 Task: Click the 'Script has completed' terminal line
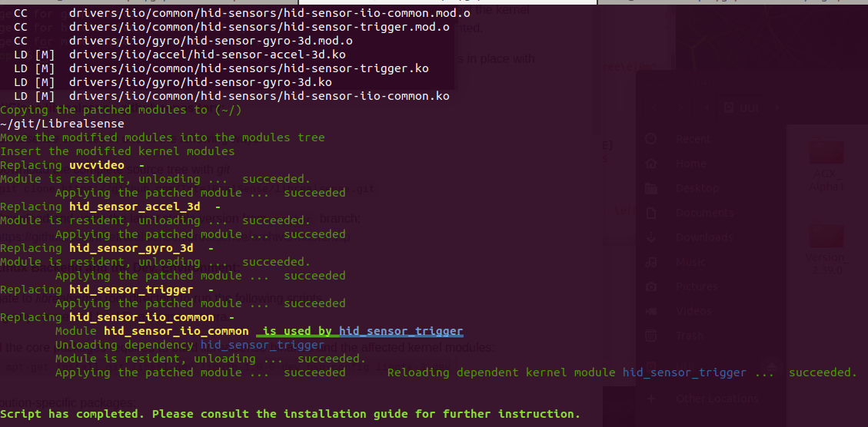pos(290,414)
